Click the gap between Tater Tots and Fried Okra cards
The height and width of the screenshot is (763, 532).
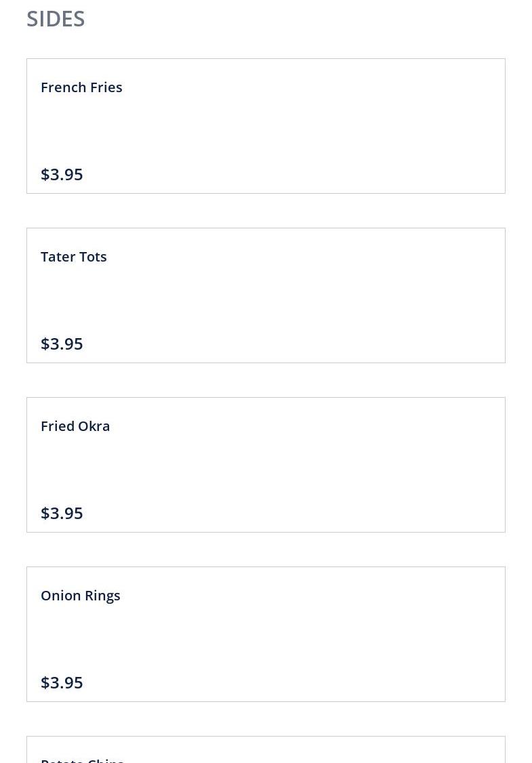[x=266, y=380]
